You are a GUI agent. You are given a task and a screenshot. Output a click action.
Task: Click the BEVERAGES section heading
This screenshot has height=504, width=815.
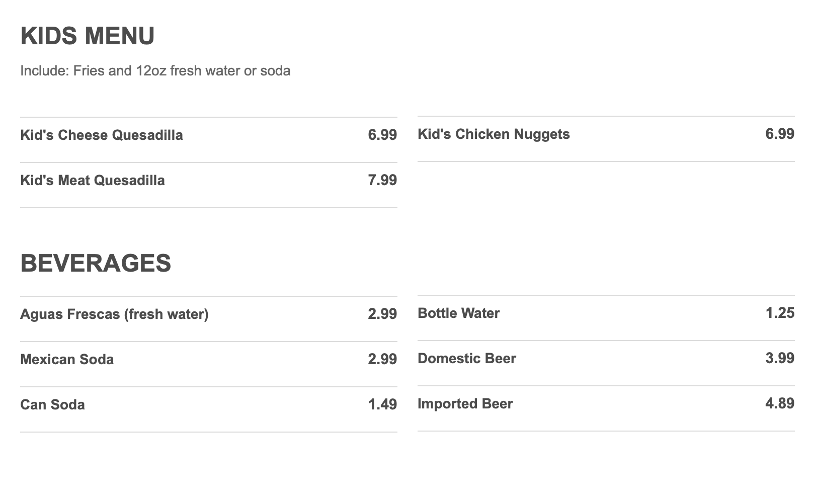click(96, 264)
